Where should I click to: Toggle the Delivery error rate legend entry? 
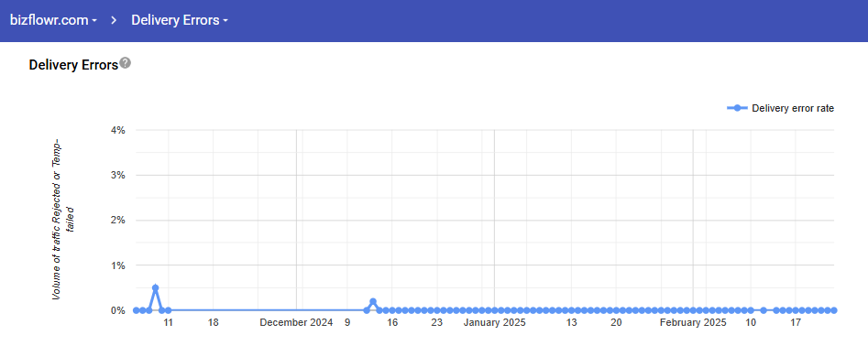tap(781, 108)
